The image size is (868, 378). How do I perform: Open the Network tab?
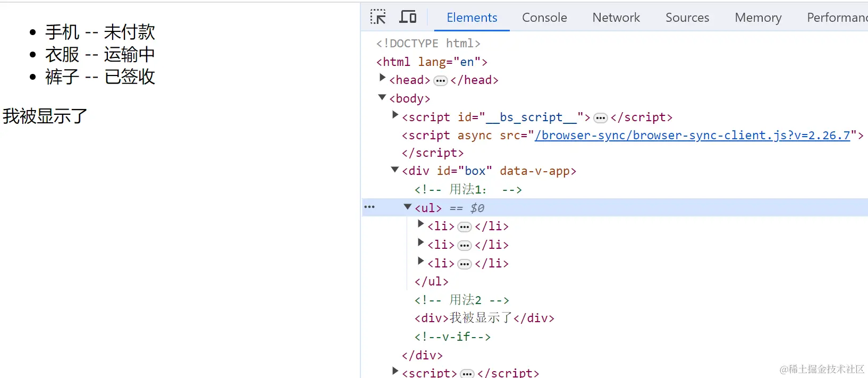pyautogui.click(x=616, y=18)
